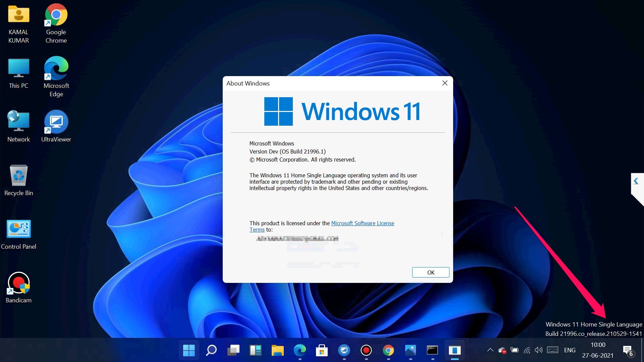644x362 pixels.
Task: Click OK to close About Windows
Action: (430, 272)
